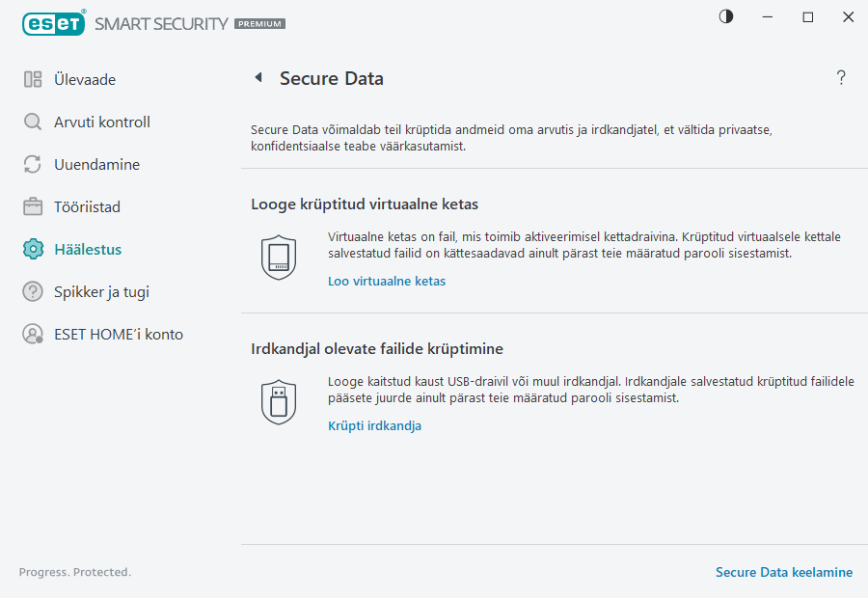This screenshot has width=868, height=598.
Task: Select the Häälestus gear icon
Action: coord(32,249)
